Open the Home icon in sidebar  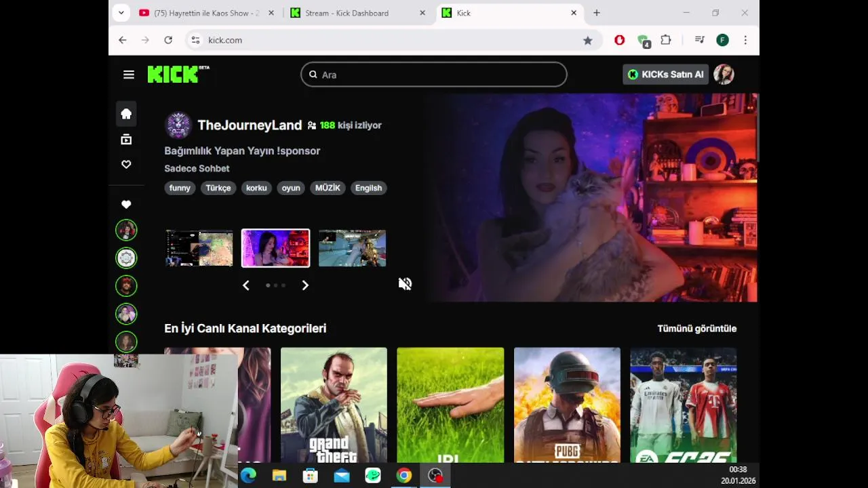(126, 114)
